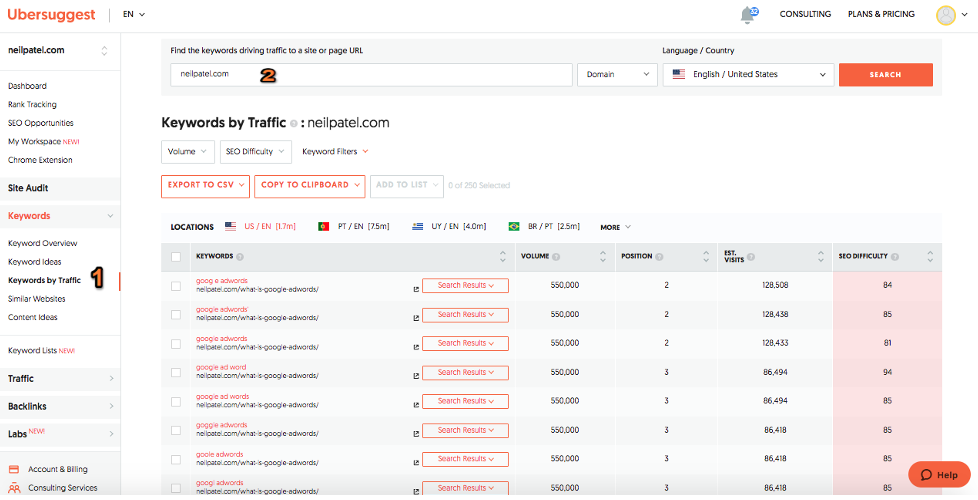The height and width of the screenshot is (500, 978).
Task: Expand the Backlinks sidebar section
Action: 60,406
